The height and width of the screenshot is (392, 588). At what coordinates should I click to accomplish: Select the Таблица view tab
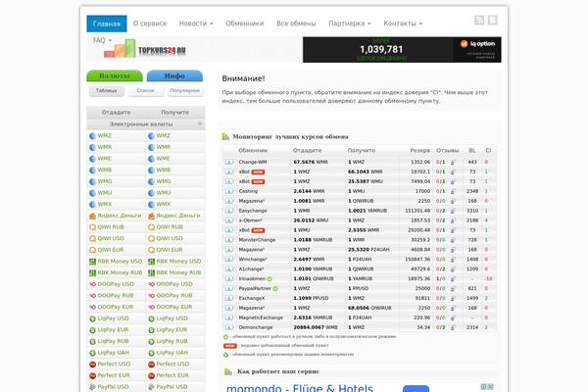click(x=107, y=91)
